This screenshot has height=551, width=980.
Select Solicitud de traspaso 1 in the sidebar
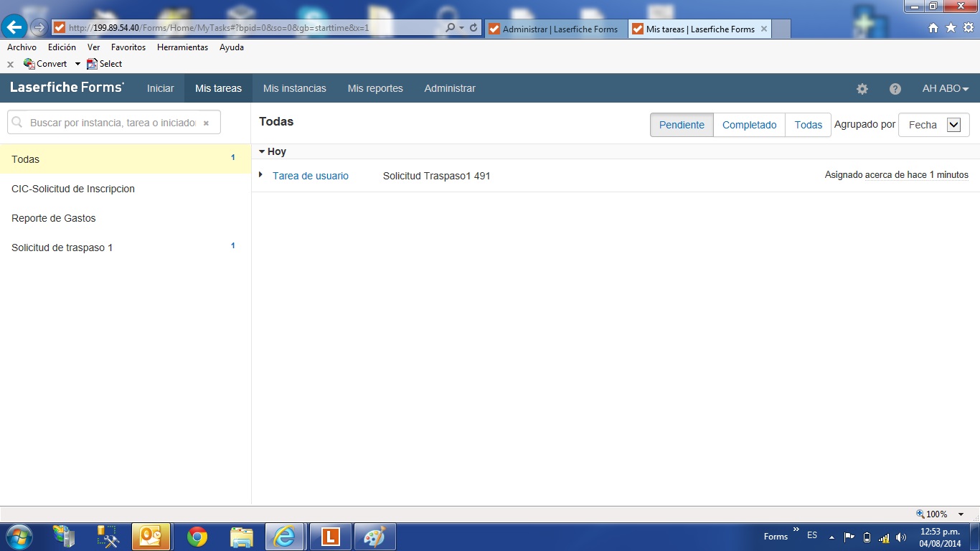(126, 248)
